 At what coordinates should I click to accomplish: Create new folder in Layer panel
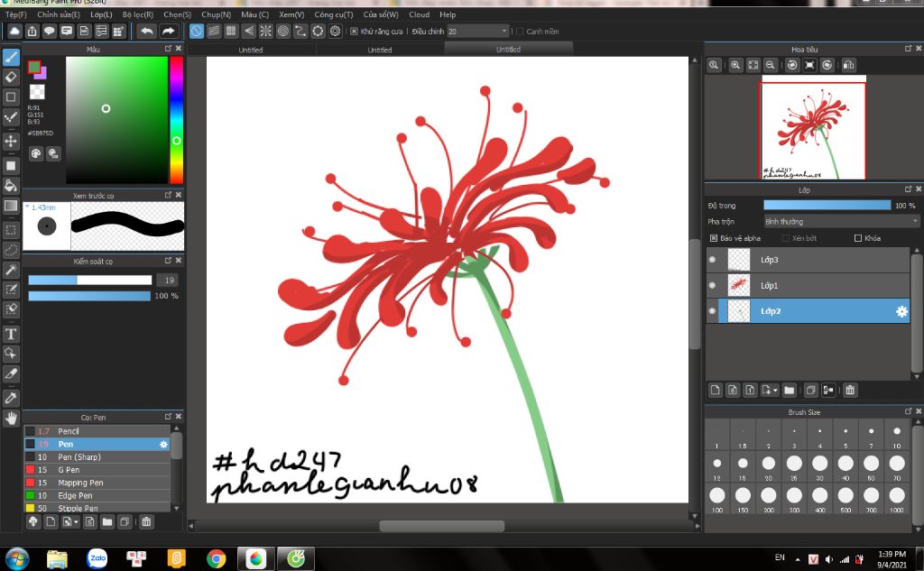pyautogui.click(x=789, y=390)
